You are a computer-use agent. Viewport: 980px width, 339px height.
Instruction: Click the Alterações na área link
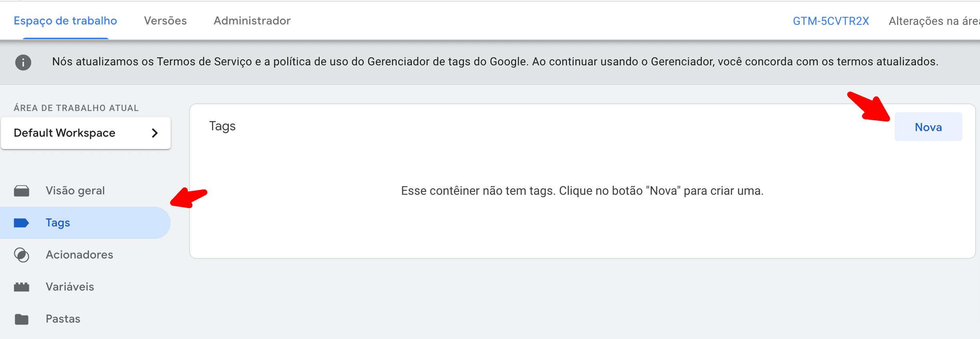[934, 20]
